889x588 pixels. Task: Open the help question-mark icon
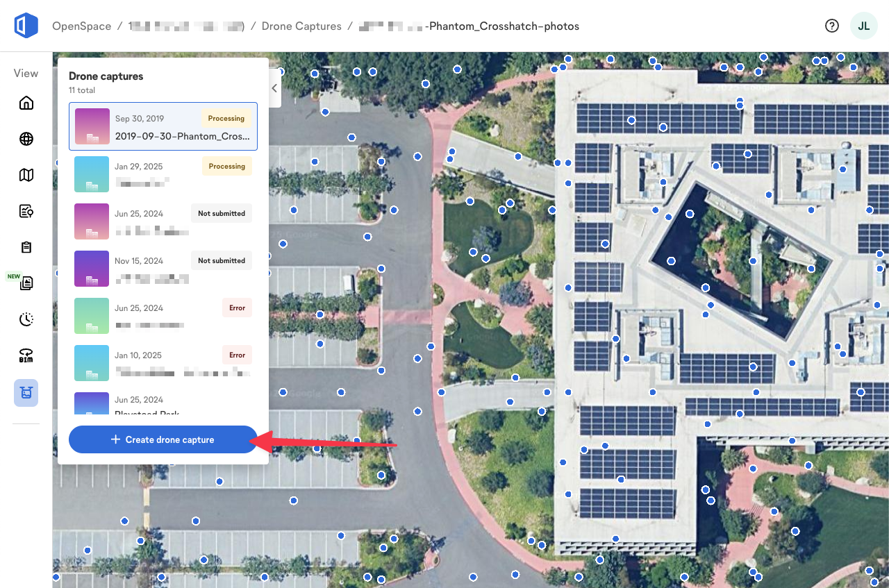click(x=831, y=26)
